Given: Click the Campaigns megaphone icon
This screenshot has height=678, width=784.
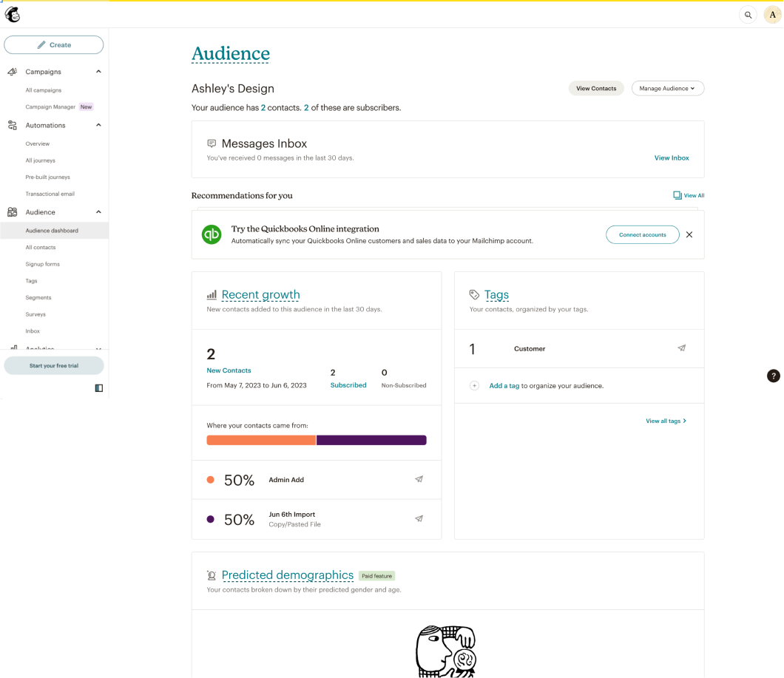Looking at the screenshot, I should 12,71.
